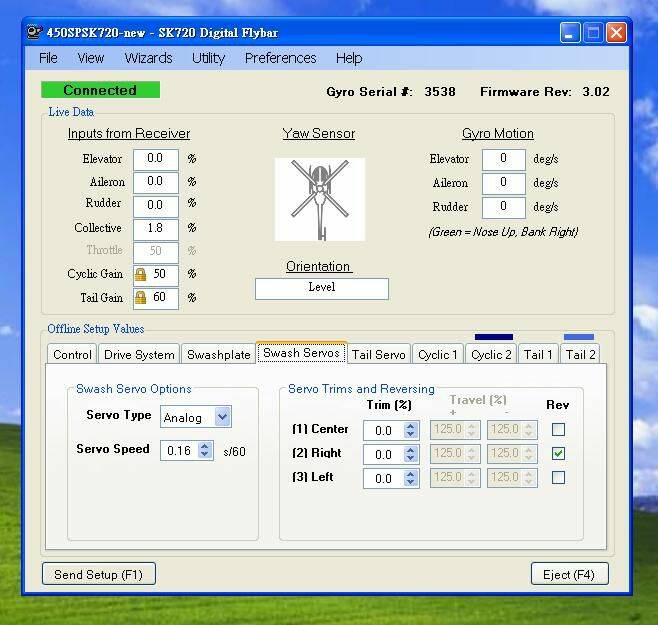Viewport: 658px width, 625px height.
Task: Click the Gyro Motion Rudder deg/s field
Action: click(504, 207)
